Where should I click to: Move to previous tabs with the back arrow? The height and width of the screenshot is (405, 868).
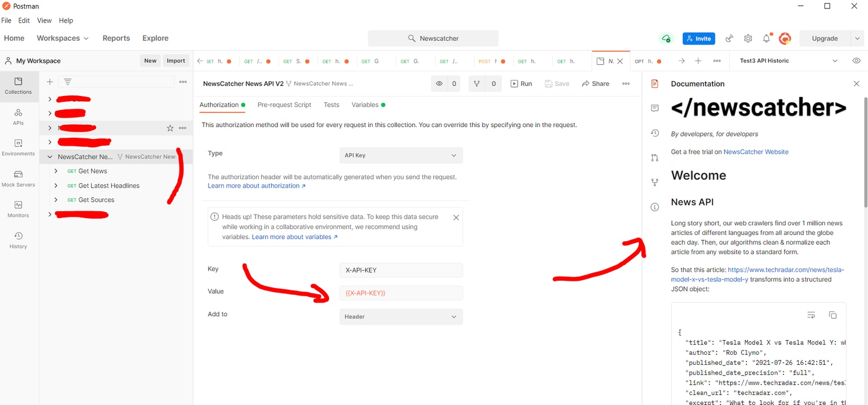pyautogui.click(x=200, y=61)
